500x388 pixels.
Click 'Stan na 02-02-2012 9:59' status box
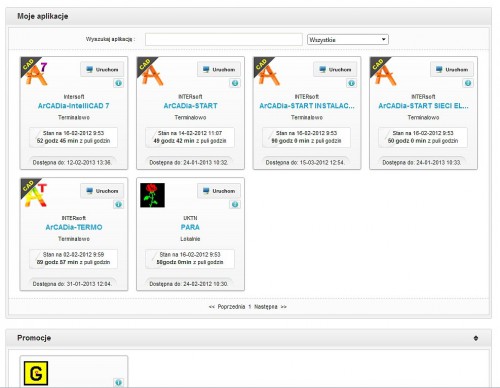click(73, 258)
